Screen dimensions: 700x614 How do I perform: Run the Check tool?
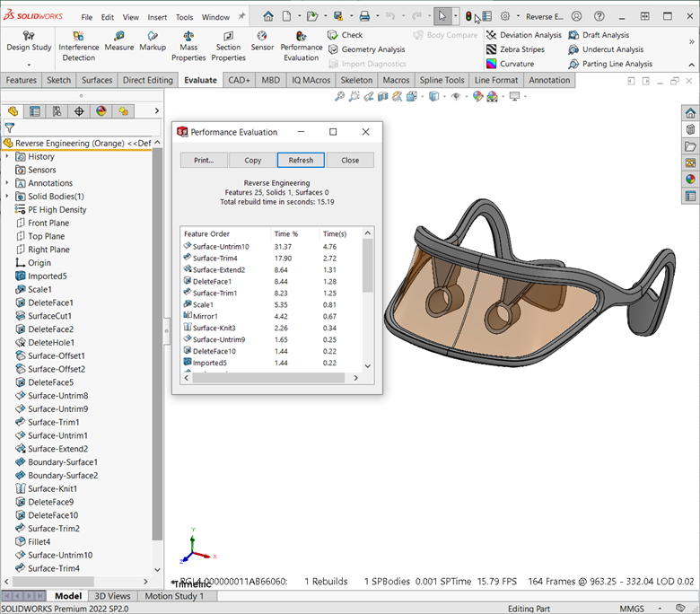pyautogui.click(x=346, y=35)
